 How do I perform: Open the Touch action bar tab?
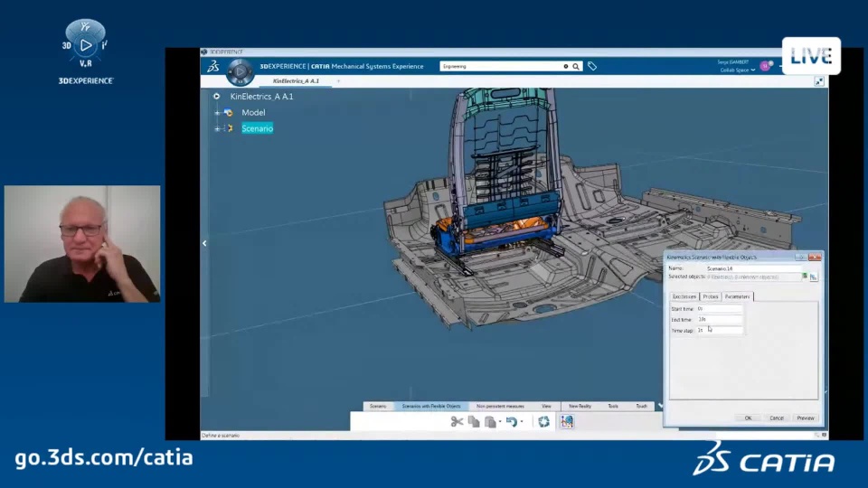(641, 406)
